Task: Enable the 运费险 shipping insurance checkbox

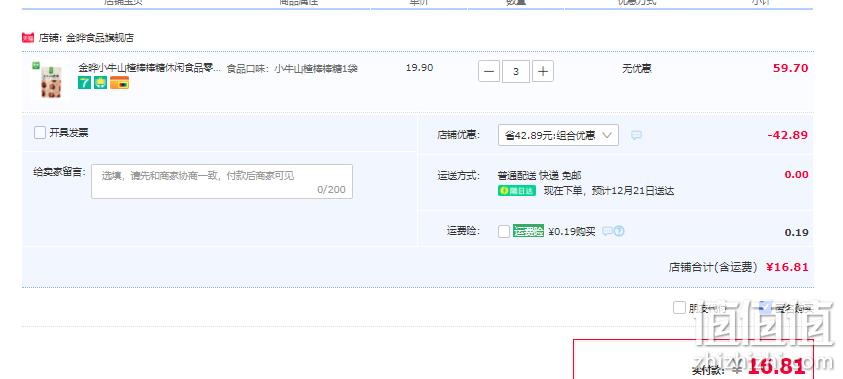Action: coord(504,232)
